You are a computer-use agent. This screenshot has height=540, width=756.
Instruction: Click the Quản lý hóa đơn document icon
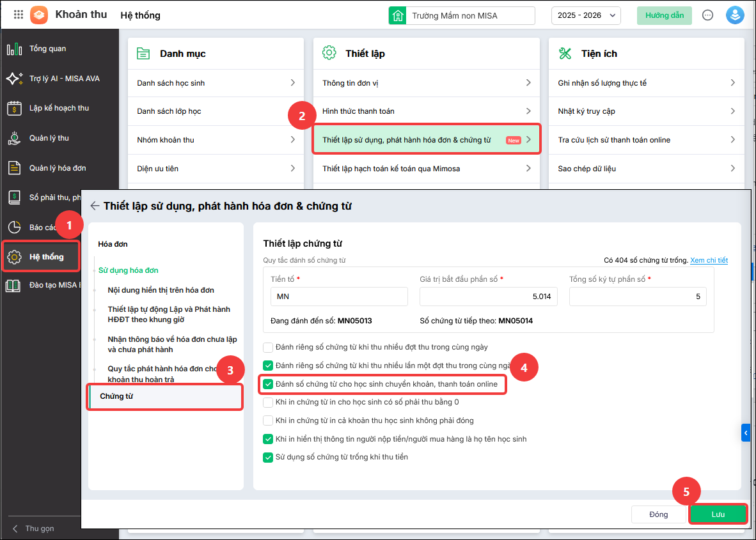[x=15, y=168]
